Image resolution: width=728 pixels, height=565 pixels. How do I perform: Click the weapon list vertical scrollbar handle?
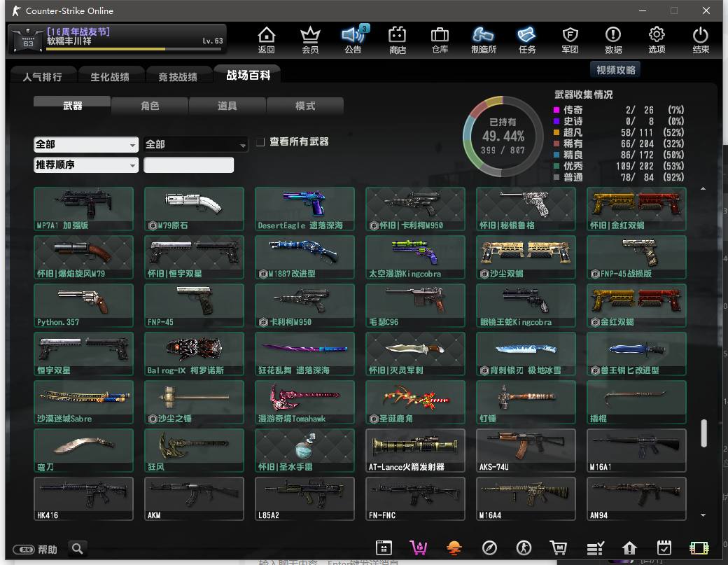pos(703,433)
